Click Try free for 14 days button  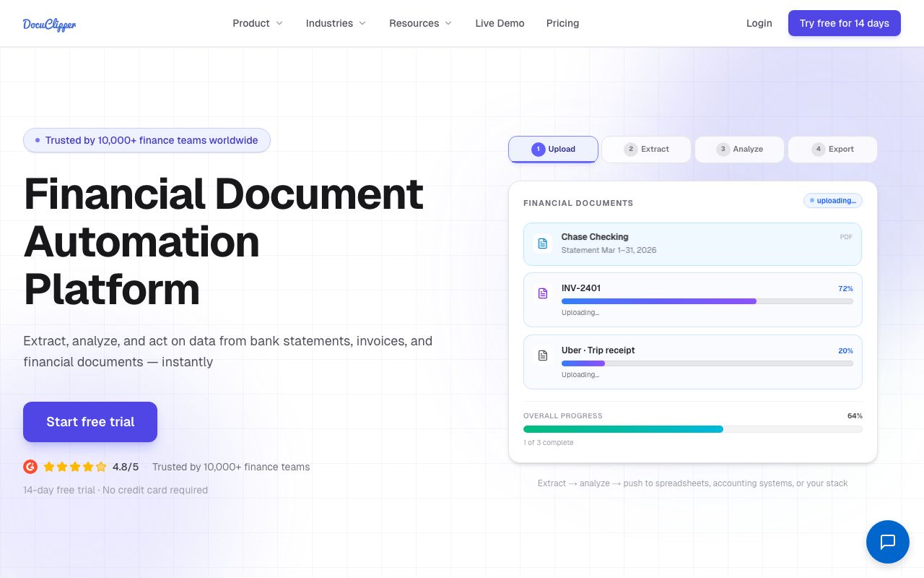tap(845, 23)
